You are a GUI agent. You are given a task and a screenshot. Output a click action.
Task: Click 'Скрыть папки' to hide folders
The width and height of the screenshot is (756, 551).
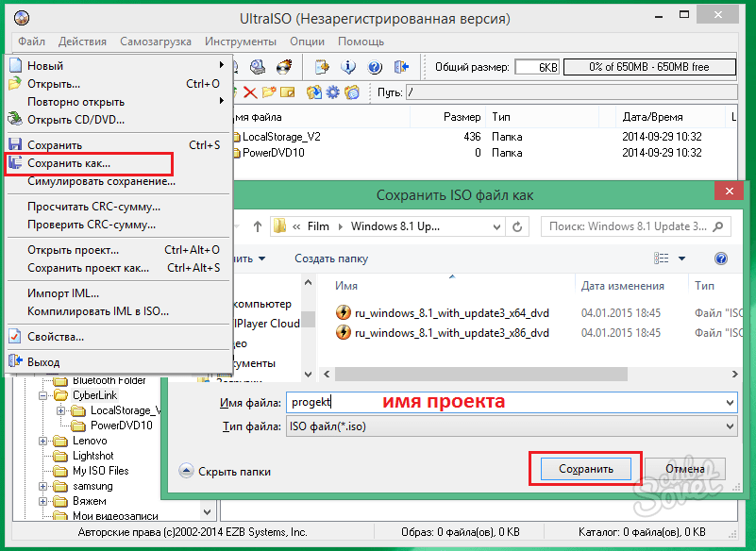pyautogui.click(x=234, y=472)
